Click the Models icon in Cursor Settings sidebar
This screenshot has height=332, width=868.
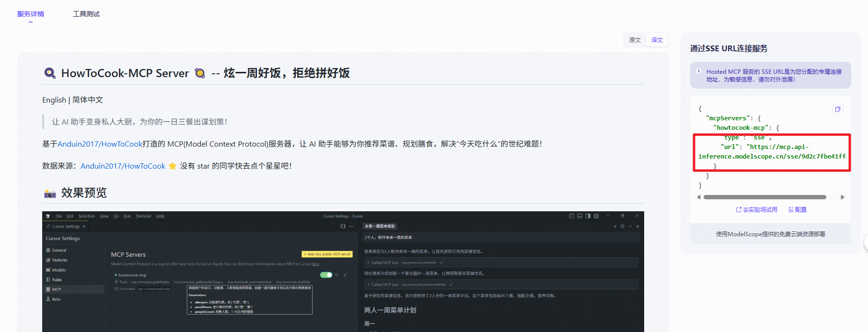click(x=48, y=270)
